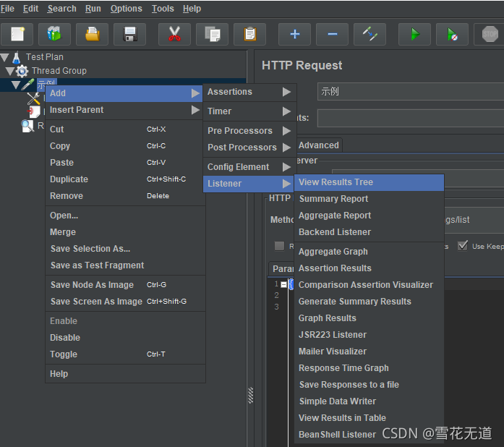Click Remove in context menu
The image size is (504, 447).
125,196
